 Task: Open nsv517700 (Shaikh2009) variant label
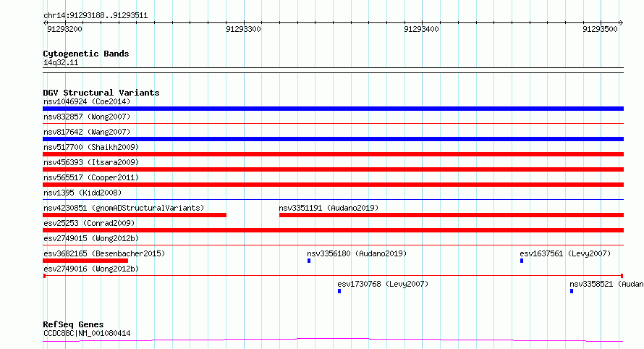tap(91, 147)
